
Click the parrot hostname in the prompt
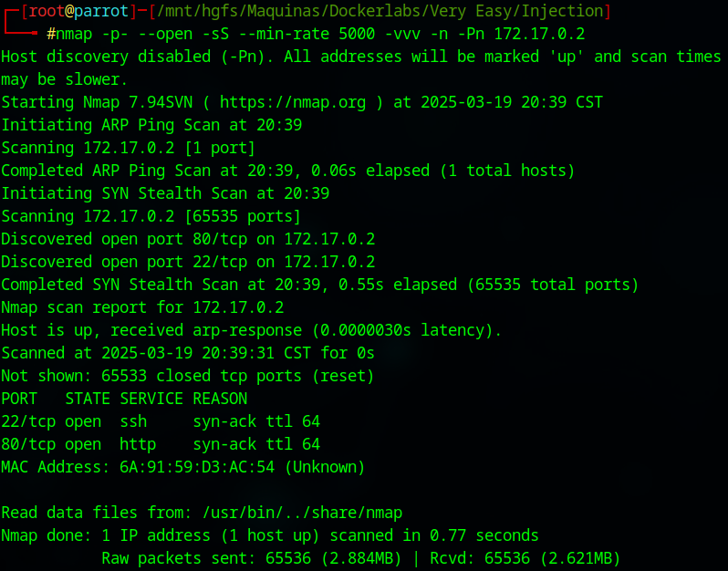[101, 11]
